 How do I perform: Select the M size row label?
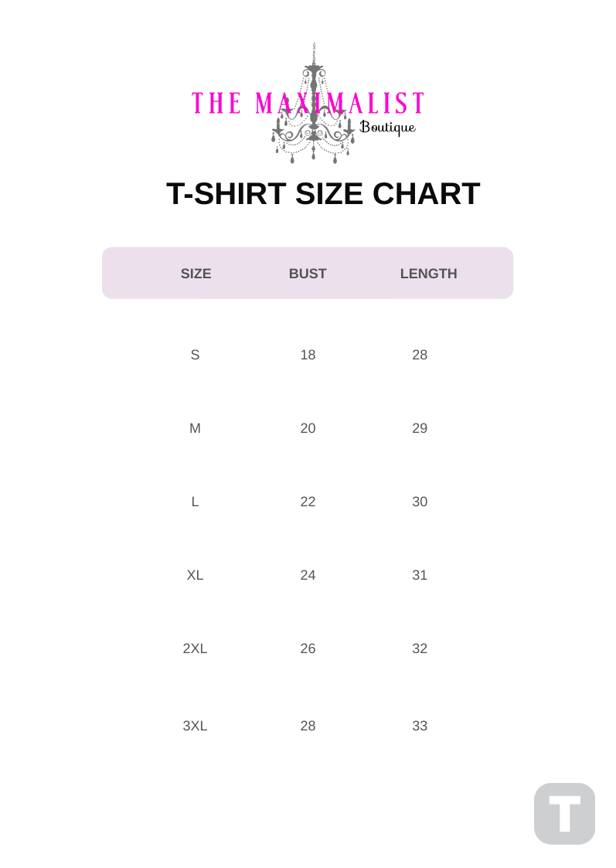[195, 428]
